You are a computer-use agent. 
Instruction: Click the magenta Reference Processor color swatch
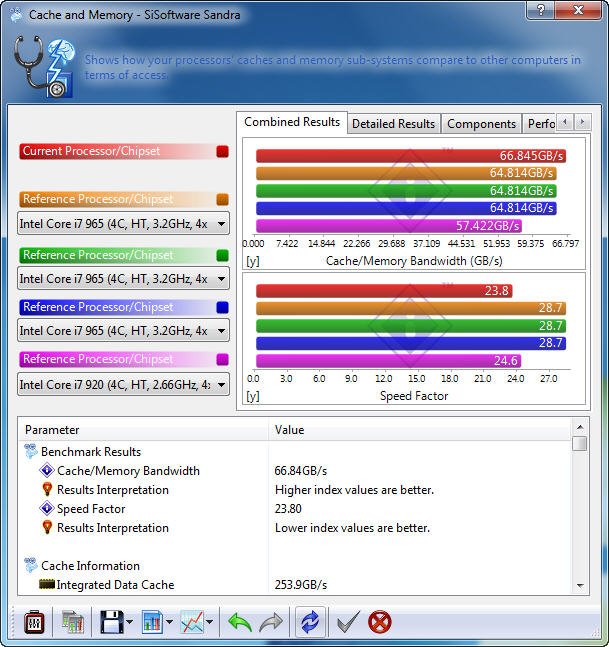(x=222, y=359)
